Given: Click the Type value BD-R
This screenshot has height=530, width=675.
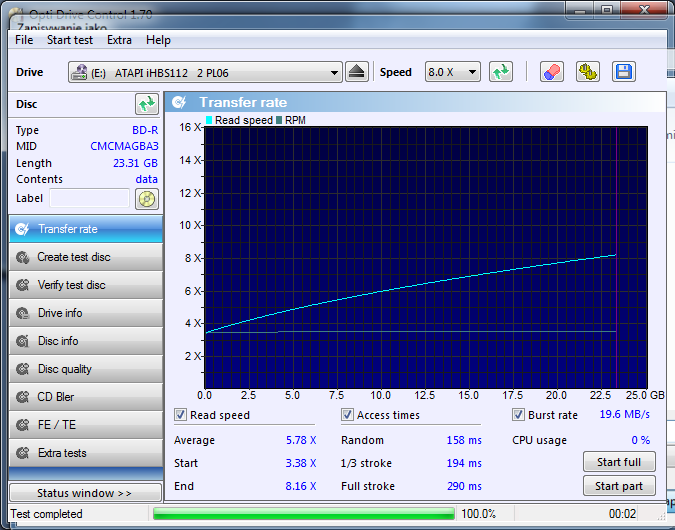Looking at the screenshot, I should [145, 130].
